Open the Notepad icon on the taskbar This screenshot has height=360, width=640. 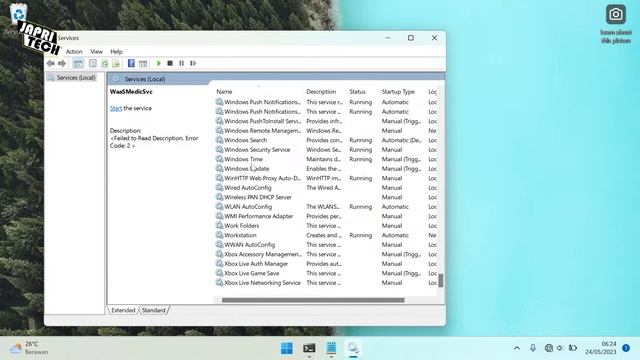click(331, 348)
